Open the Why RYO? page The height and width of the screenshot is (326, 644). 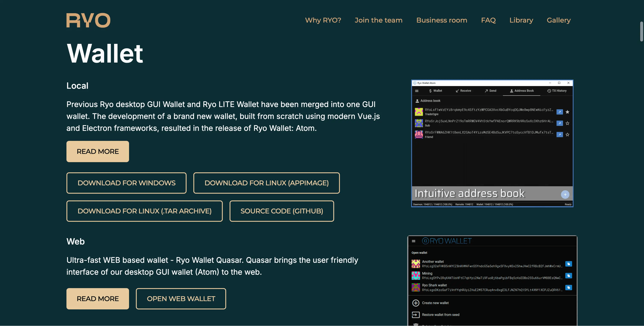(323, 20)
